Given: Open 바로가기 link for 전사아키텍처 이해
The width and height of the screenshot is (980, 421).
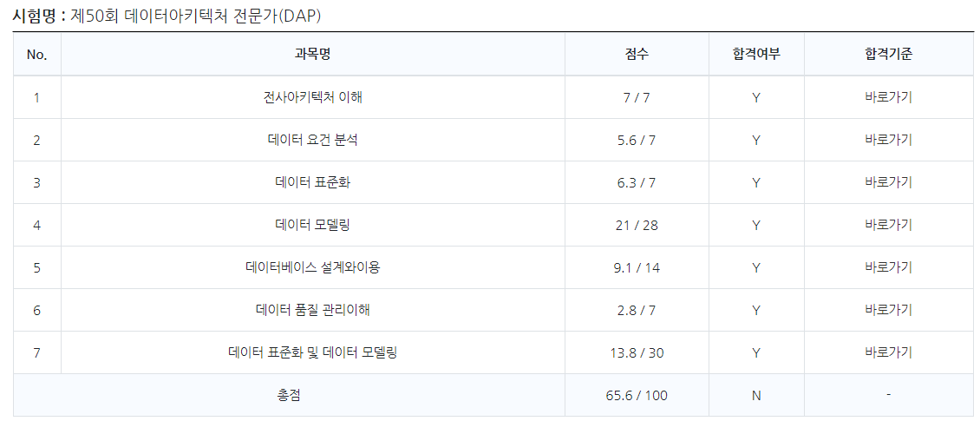Looking at the screenshot, I should 888,97.
